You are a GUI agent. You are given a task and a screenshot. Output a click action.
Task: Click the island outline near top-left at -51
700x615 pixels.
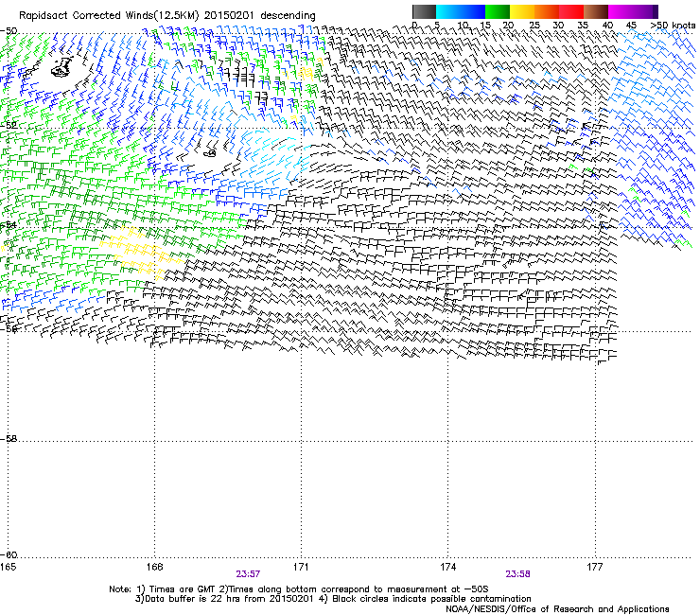[62, 67]
